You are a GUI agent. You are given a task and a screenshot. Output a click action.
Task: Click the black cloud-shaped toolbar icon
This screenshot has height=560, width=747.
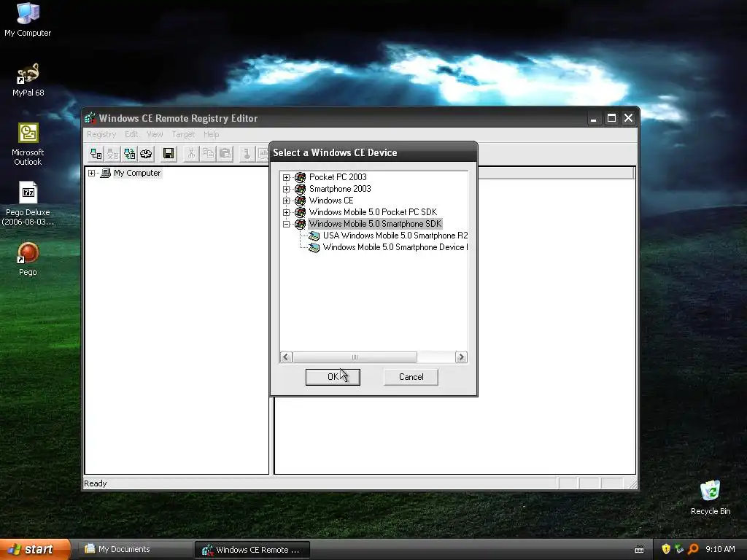146,153
